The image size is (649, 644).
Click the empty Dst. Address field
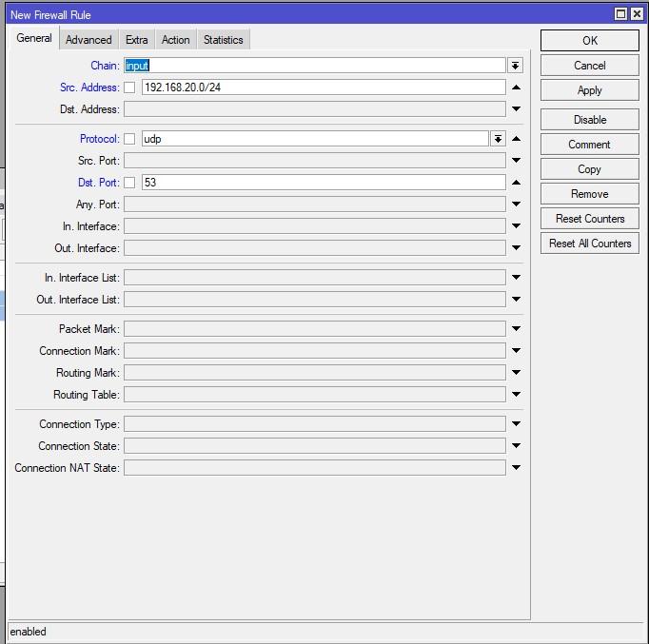pos(315,109)
